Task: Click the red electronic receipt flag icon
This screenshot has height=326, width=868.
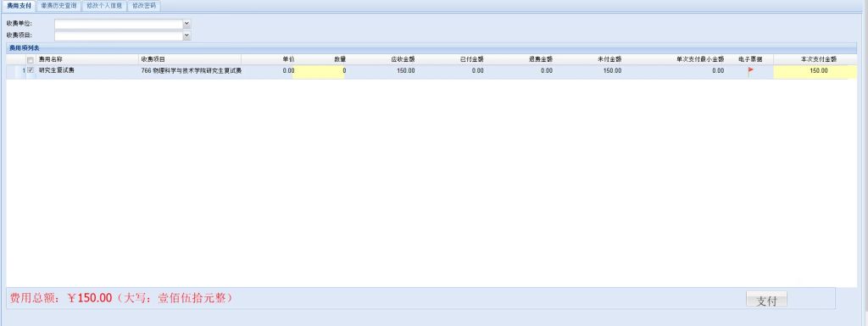Action: point(751,71)
